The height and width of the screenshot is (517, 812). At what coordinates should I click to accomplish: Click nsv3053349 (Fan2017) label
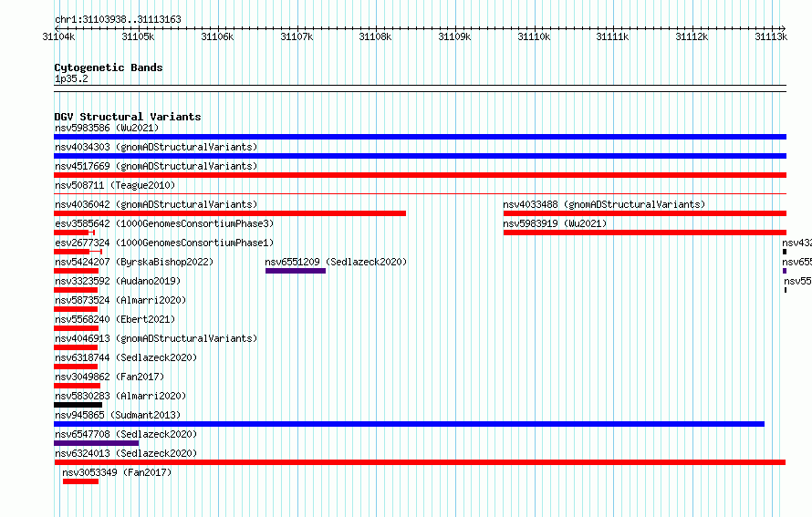pos(117,472)
